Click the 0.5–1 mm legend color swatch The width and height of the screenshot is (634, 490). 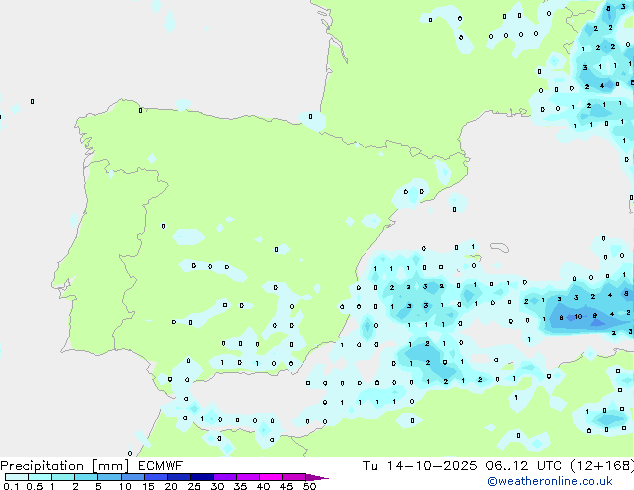(x=40, y=477)
